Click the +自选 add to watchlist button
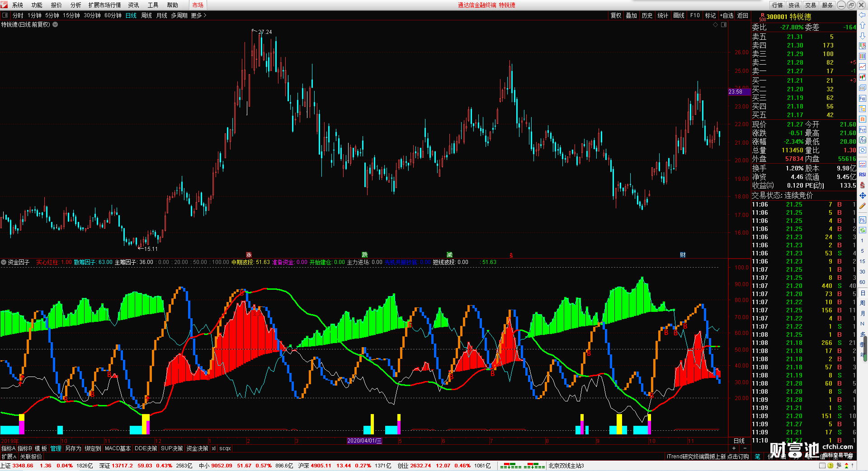Screen dimensions: 868x471 (x=726, y=15)
